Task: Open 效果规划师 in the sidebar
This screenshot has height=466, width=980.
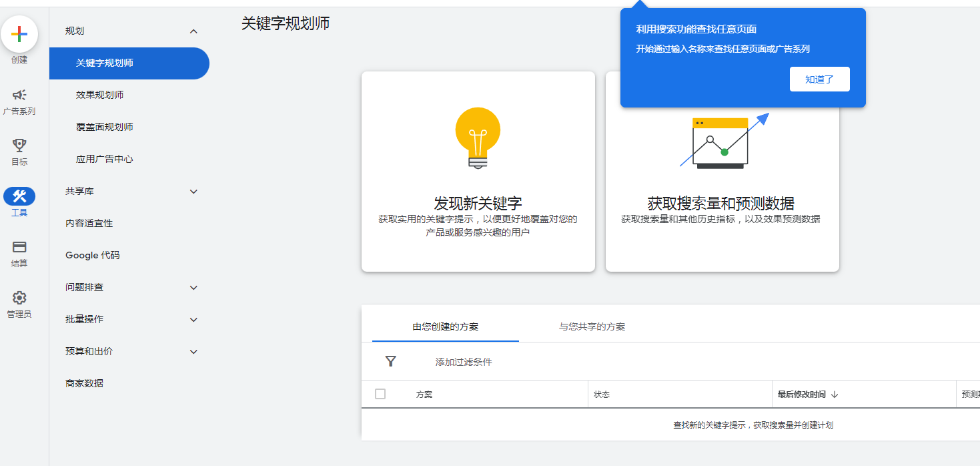Action: 99,95
